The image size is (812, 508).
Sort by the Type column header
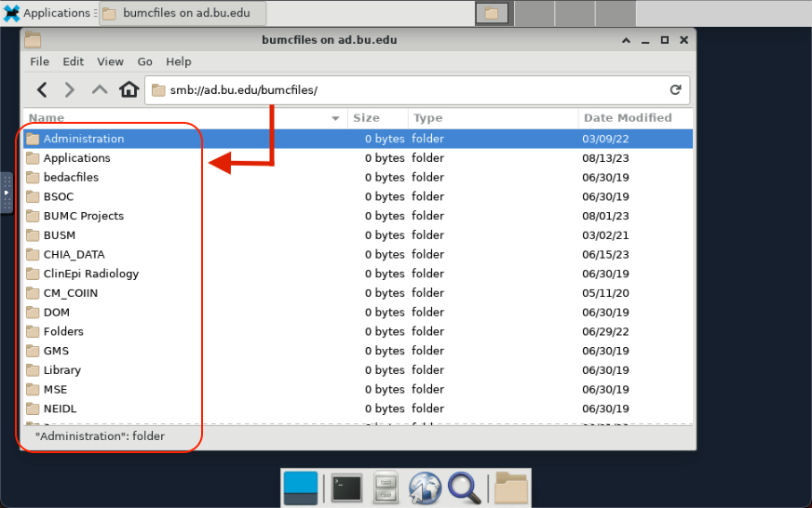(493, 118)
